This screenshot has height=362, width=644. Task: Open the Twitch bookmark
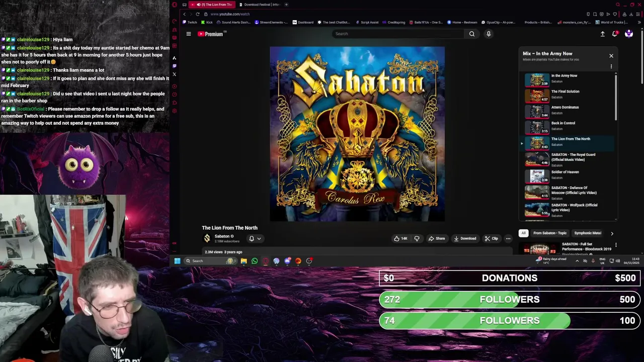point(190,22)
